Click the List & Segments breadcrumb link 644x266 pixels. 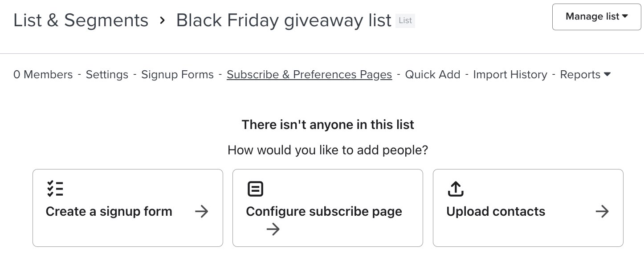[81, 20]
